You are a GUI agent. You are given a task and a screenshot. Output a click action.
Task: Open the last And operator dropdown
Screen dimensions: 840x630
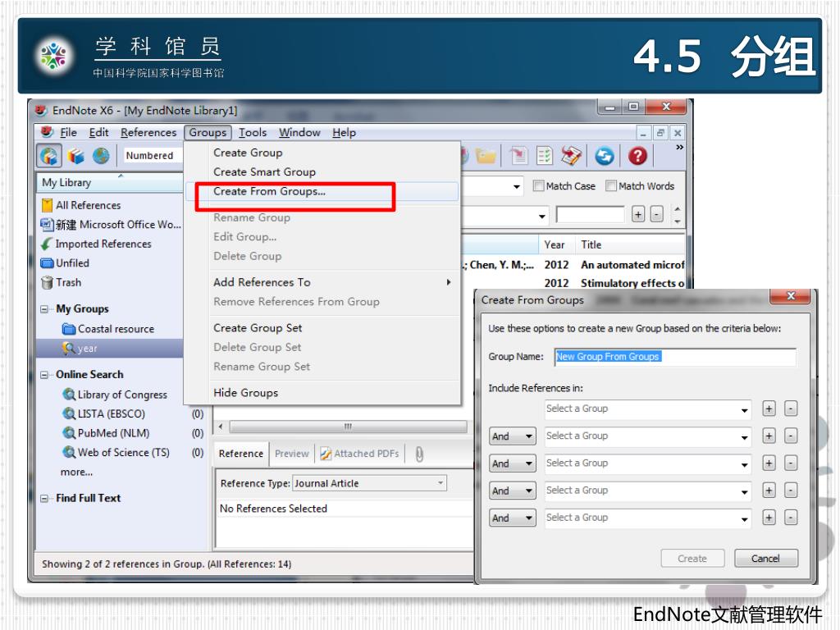coord(512,518)
